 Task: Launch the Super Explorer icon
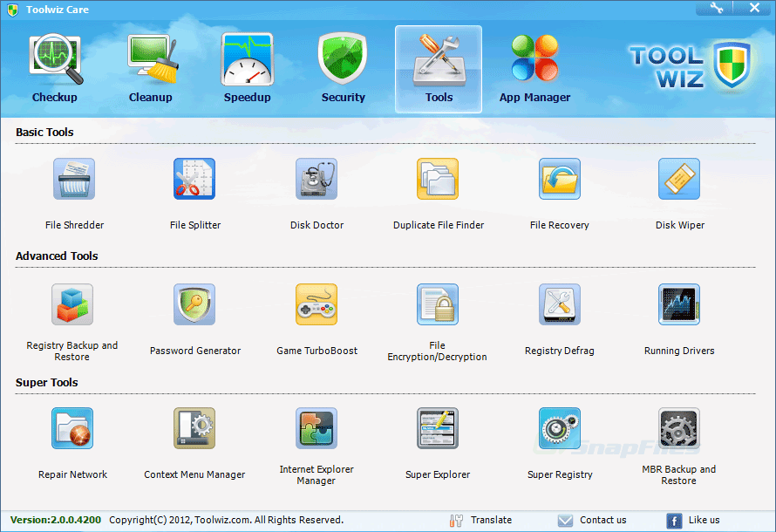click(x=438, y=428)
